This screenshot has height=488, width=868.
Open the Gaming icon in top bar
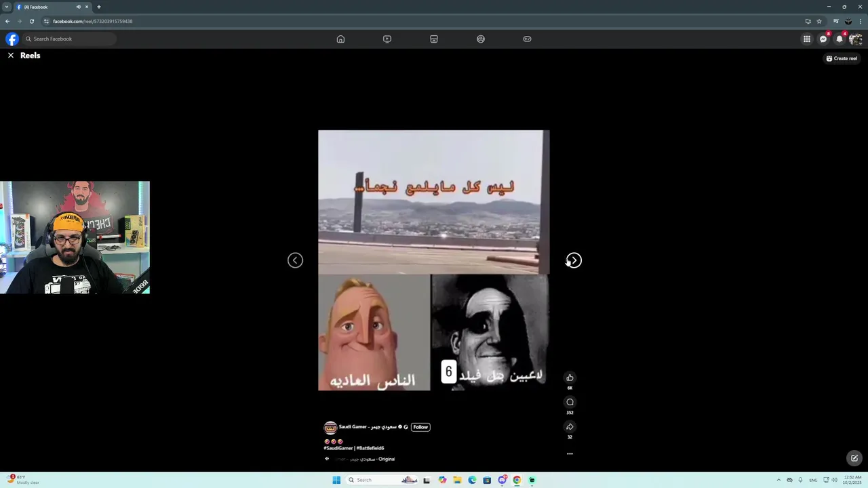click(527, 39)
